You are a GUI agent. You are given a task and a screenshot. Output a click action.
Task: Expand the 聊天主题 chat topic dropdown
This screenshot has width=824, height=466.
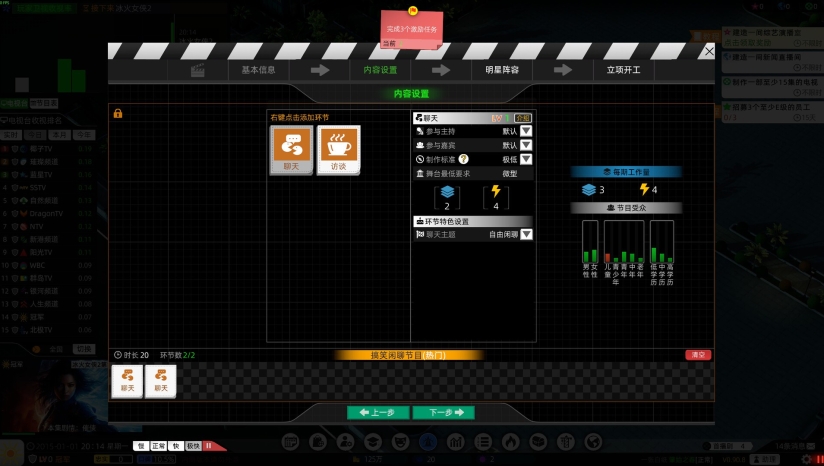click(x=526, y=234)
